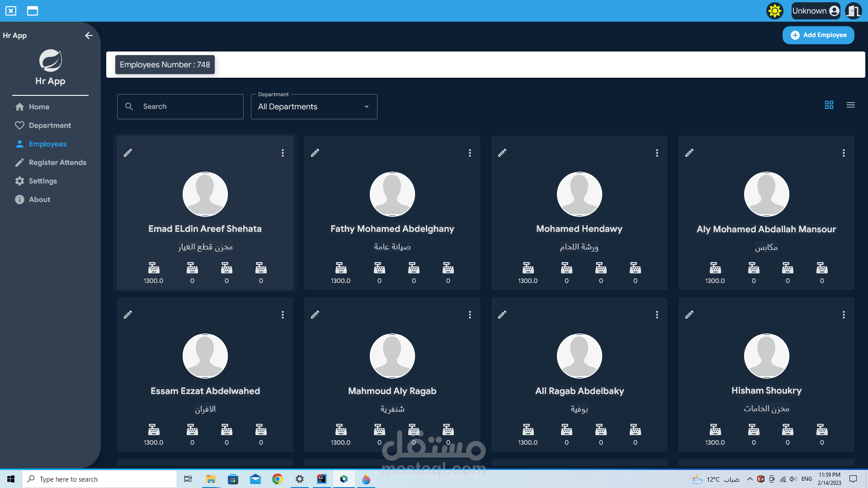Viewport: 868px width, 488px height.
Task: Open three-dot menu on Aly Mohamed Abdallah Mansour
Action: coord(844,153)
